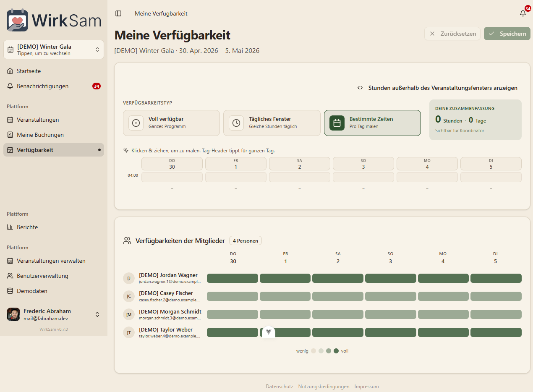Viewport: 533px width, 392px height.
Task: Click Casey Fischer's availability bar for MO 4
Action: click(443, 296)
